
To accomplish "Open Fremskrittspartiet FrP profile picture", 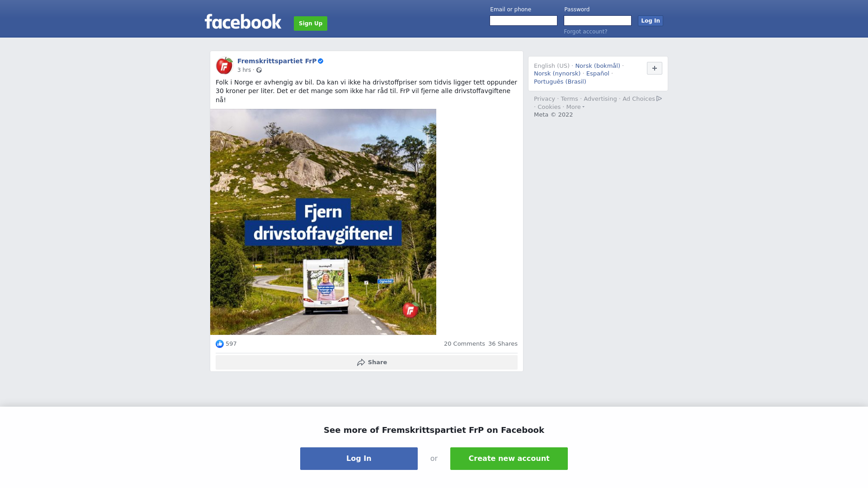I will pyautogui.click(x=224, y=66).
